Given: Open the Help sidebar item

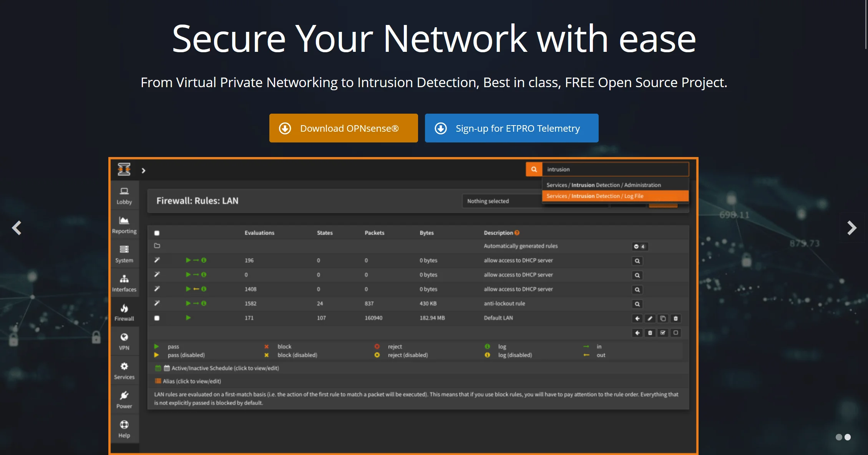Looking at the screenshot, I should pyautogui.click(x=124, y=429).
